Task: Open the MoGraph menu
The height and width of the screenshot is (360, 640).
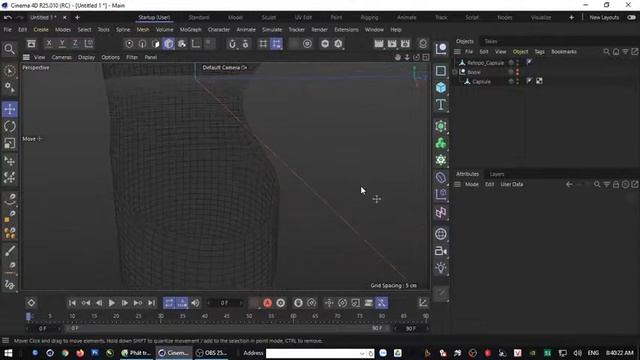Action: 190,30
